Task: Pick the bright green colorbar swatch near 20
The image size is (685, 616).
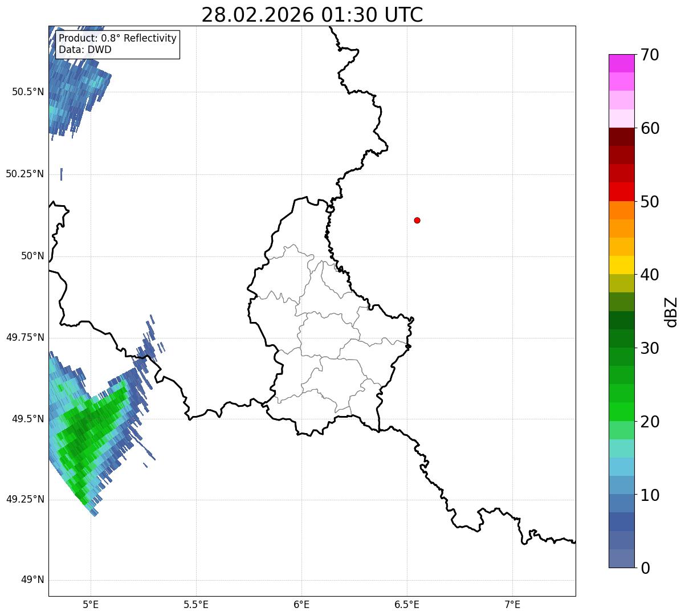Action: pyautogui.click(x=621, y=411)
